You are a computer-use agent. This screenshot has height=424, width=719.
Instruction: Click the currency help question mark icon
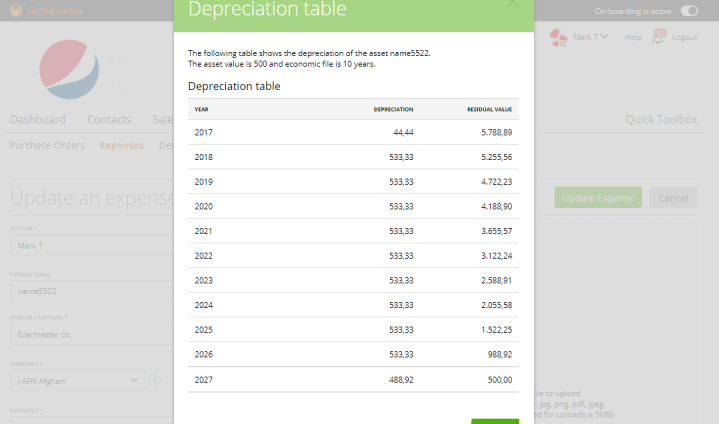[155, 380]
